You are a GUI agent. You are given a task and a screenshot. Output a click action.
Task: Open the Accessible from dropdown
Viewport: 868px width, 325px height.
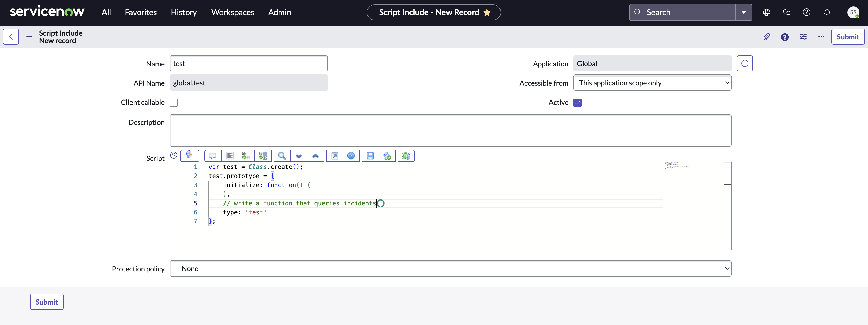coord(652,83)
